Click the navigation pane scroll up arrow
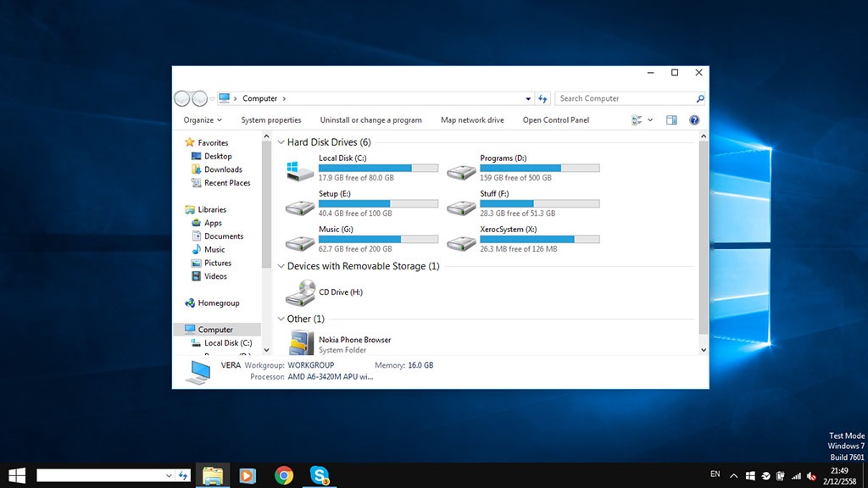The width and height of the screenshot is (868, 488). click(266, 136)
